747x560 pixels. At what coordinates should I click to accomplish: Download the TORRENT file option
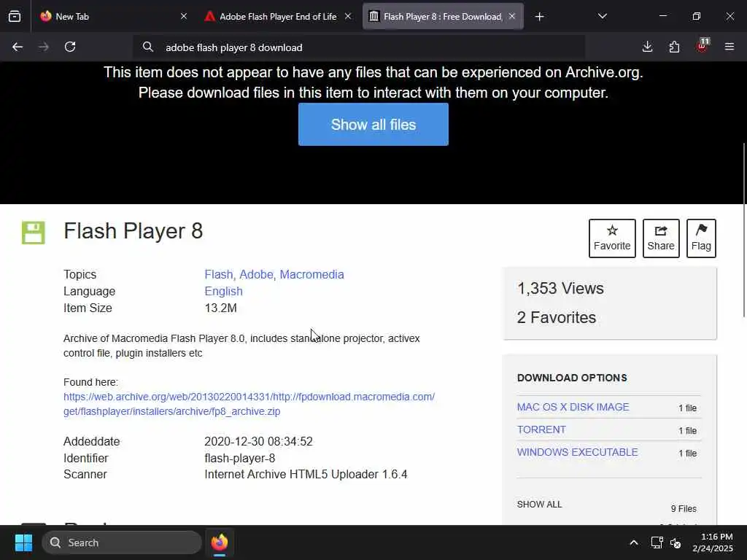point(541,429)
